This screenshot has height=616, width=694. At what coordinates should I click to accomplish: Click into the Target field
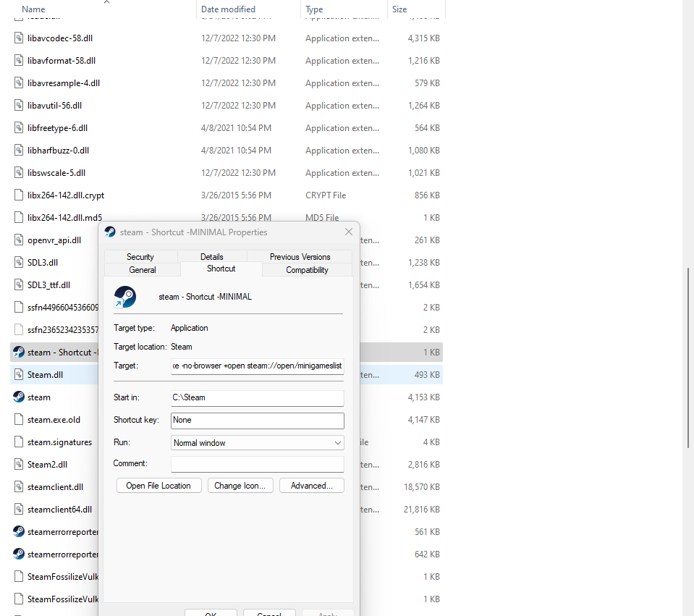[x=257, y=366]
